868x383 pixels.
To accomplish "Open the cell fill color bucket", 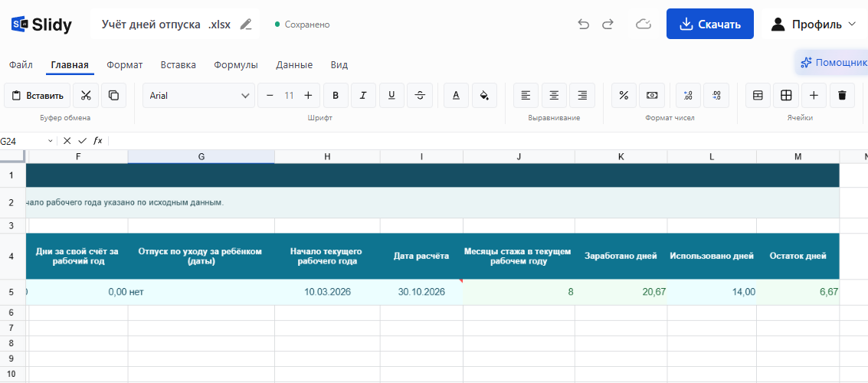I will click(x=484, y=95).
